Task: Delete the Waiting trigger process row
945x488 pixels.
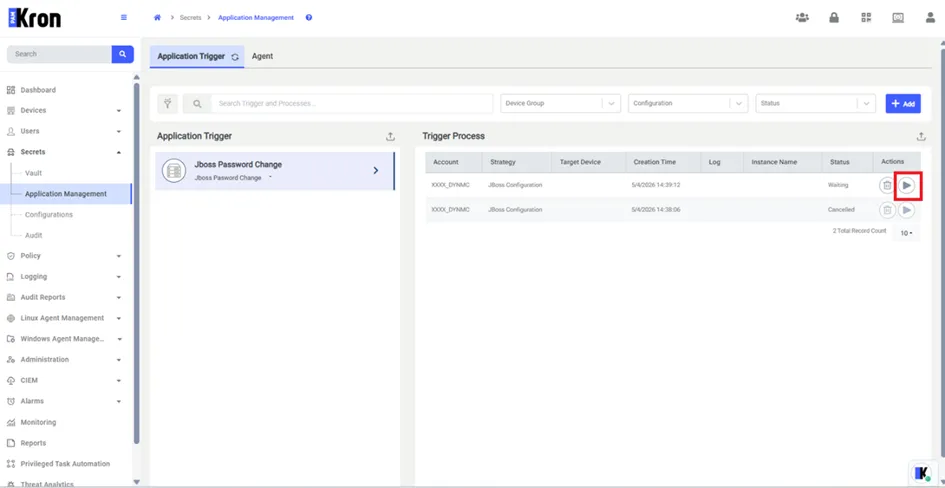Action: [x=887, y=185]
